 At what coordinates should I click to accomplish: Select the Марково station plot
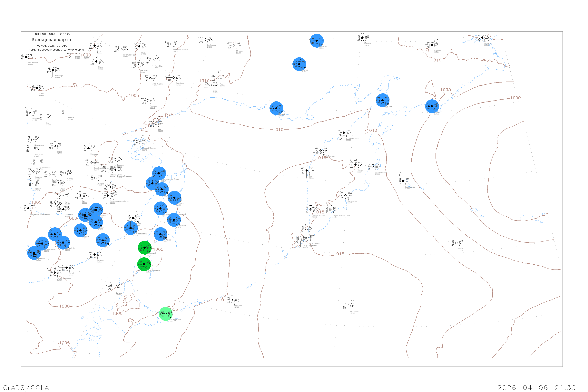tap(432, 45)
